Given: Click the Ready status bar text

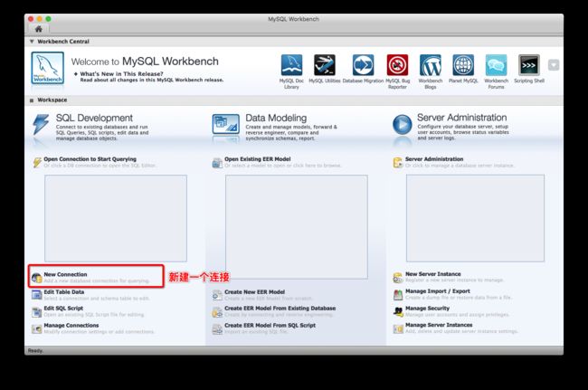Looking at the screenshot, I should point(35,350).
